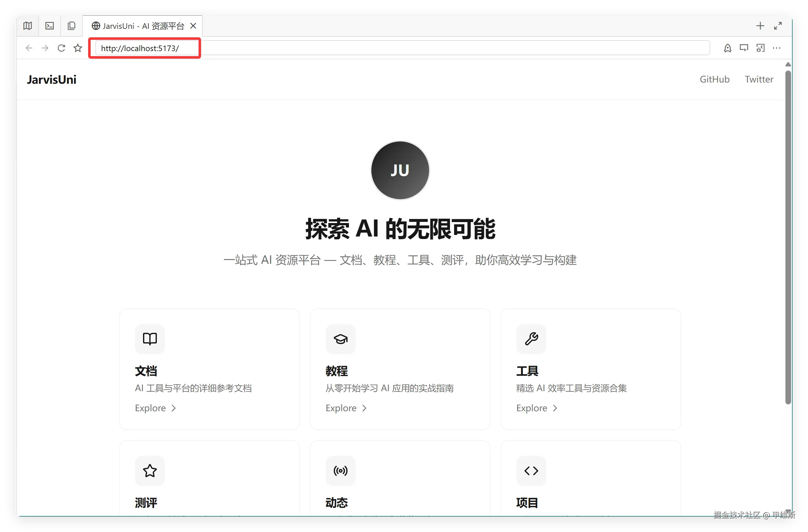
Task: Click the JU avatar circle
Action: (400, 170)
